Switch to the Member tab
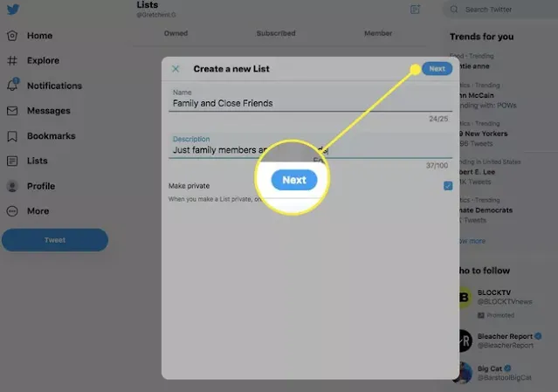The width and height of the screenshot is (558, 392). pos(378,33)
